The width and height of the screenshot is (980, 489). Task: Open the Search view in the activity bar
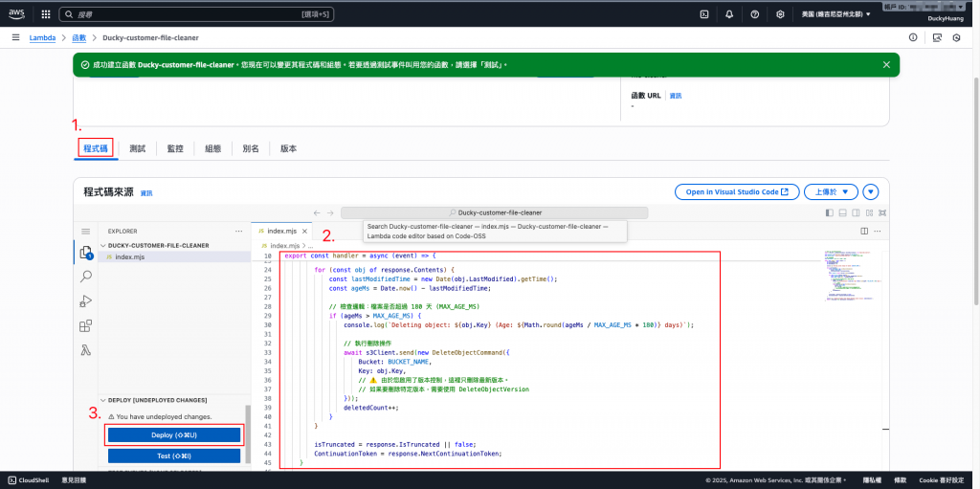tap(85, 277)
